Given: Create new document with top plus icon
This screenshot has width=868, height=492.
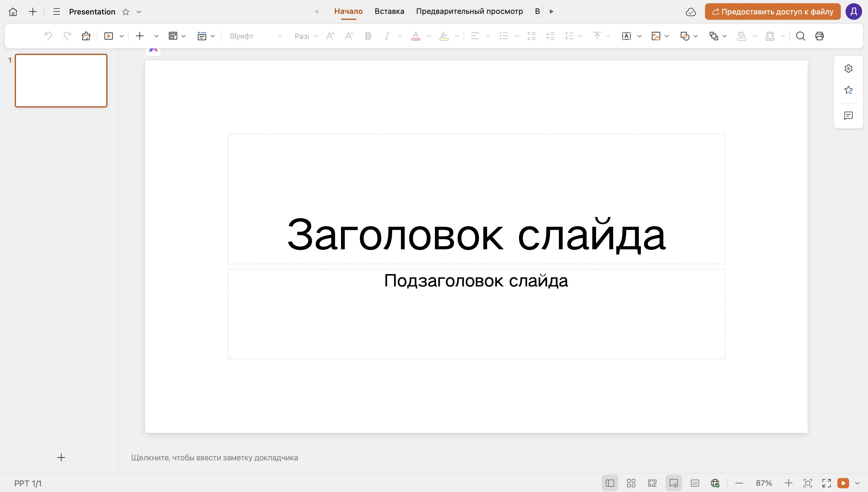Looking at the screenshot, I should 33,12.
